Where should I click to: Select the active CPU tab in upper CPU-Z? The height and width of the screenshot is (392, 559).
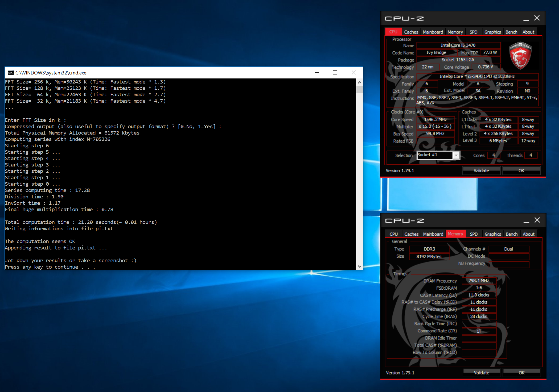point(393,32)
